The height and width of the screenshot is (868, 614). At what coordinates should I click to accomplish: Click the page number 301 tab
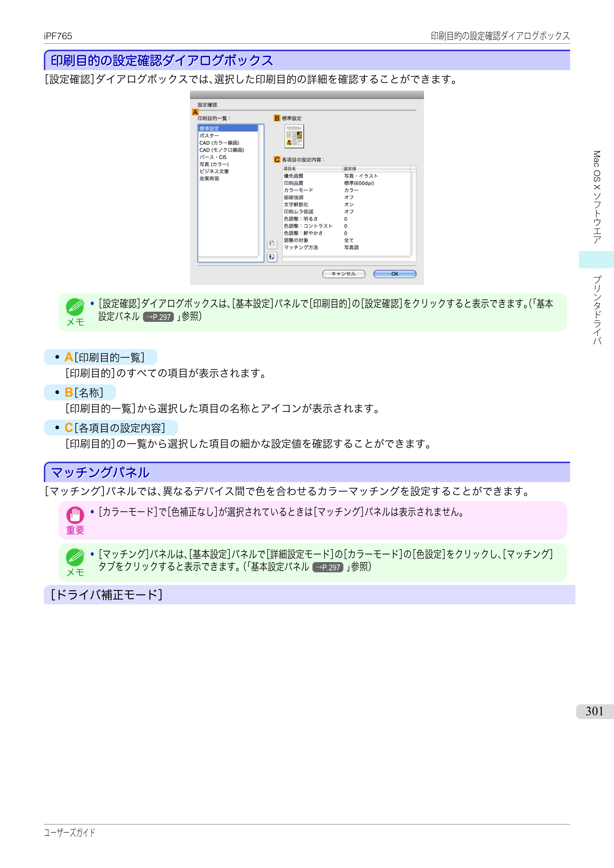click(595, 711)
